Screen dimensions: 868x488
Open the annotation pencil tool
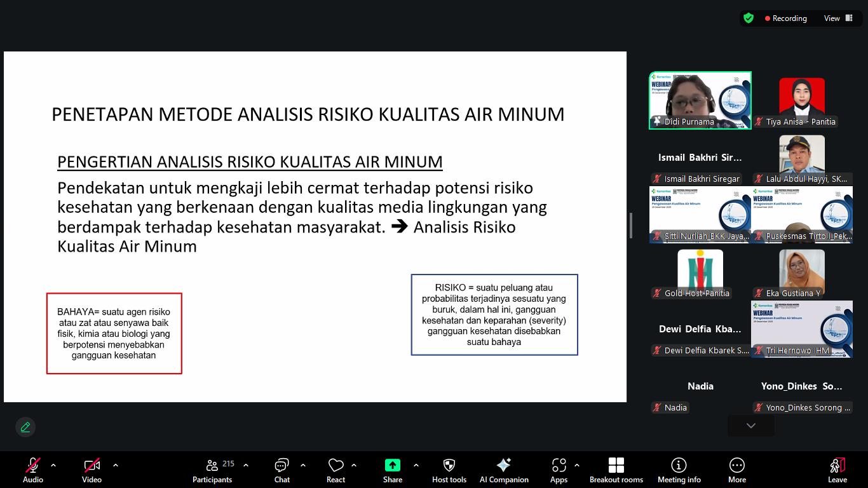25,427
